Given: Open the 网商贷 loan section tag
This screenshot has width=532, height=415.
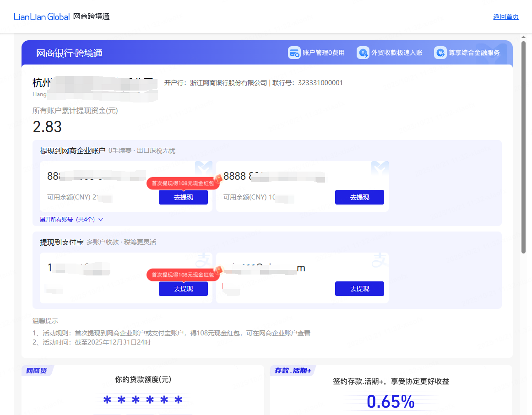Looking at the screenshot, I should [x=37, y=371].
